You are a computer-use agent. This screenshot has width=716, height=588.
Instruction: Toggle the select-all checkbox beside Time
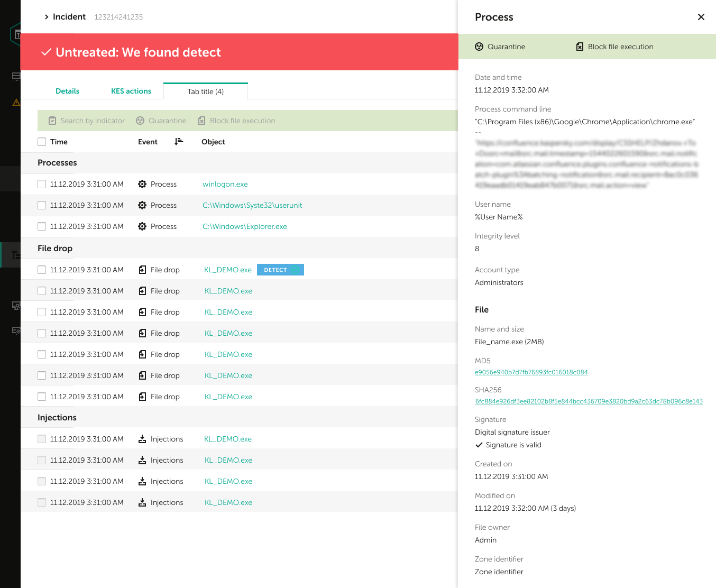[42, 142]
